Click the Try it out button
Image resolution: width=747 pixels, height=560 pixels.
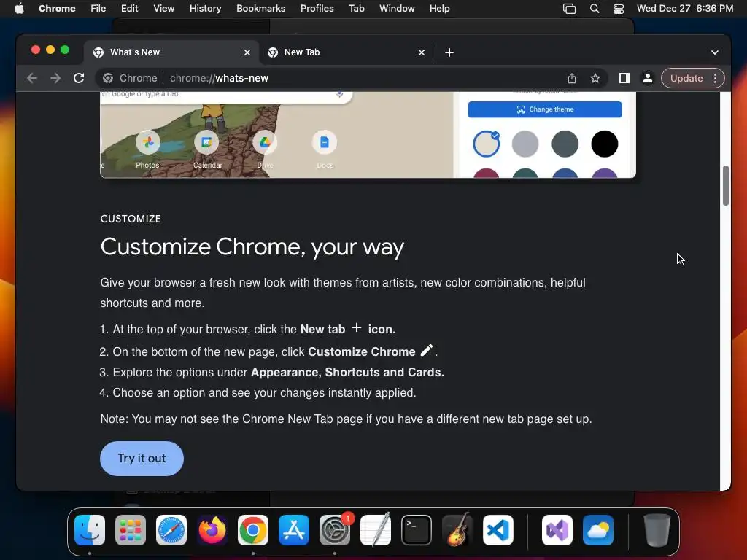point(142,459)
